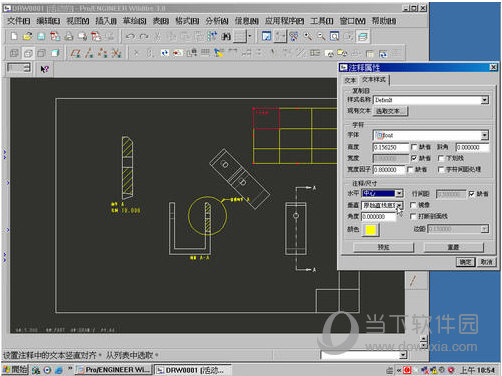Click the Layers icon at toolbar end

363,36
